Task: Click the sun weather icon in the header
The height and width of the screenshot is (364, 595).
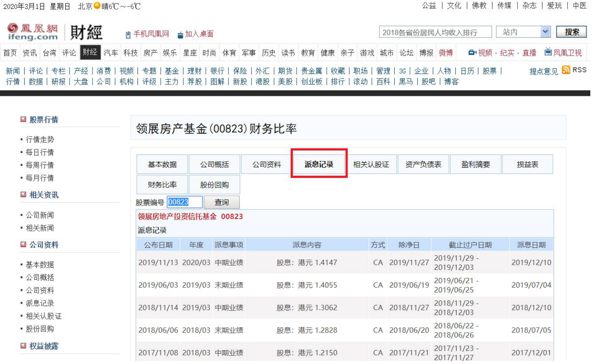Action: coord(96,6)
